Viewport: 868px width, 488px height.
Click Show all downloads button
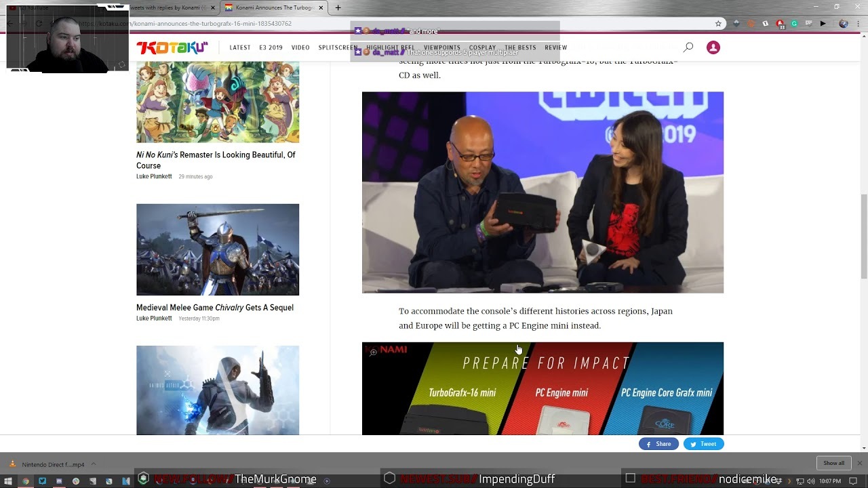[833, 464]
